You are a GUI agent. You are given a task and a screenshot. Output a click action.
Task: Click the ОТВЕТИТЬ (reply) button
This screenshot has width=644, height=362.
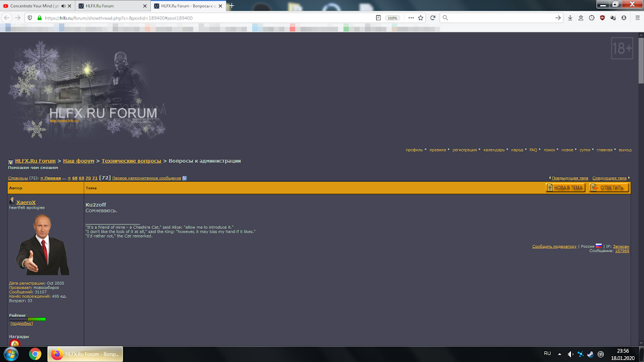pos(609,187)
